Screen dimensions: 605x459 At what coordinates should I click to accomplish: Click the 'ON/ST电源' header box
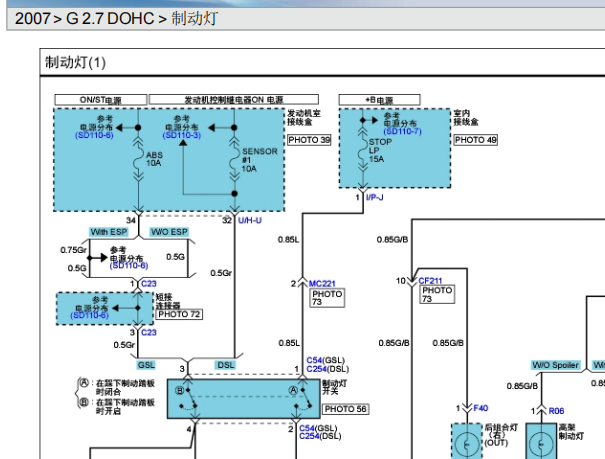pos(101,100)
